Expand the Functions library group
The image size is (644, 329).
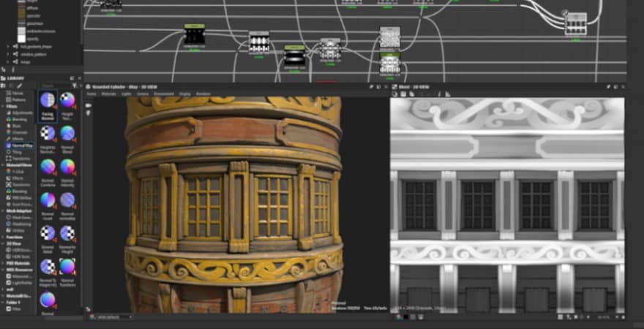click(x=2, y=237)
